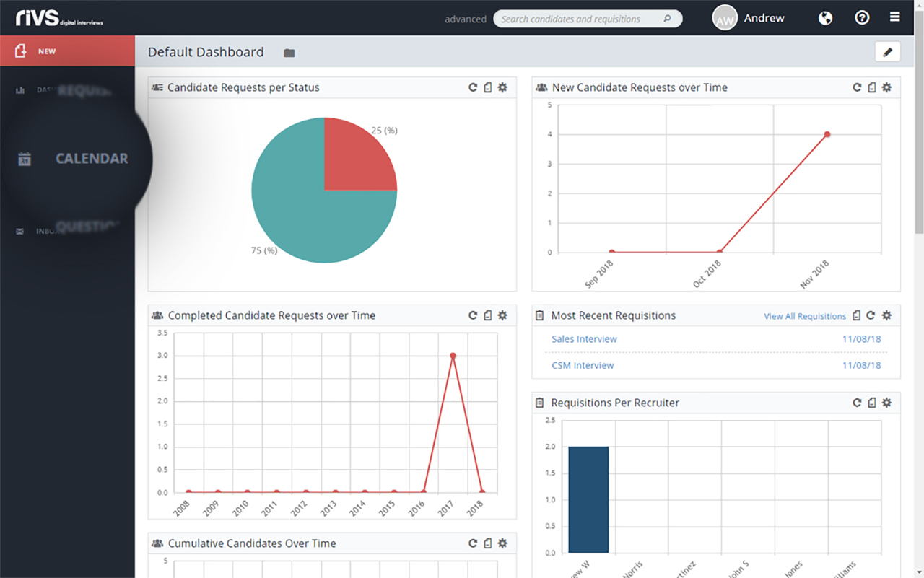924x578 pixels.
Task: Open settings of New Candidate Requests widget
Action: click(x=886, y=87)
